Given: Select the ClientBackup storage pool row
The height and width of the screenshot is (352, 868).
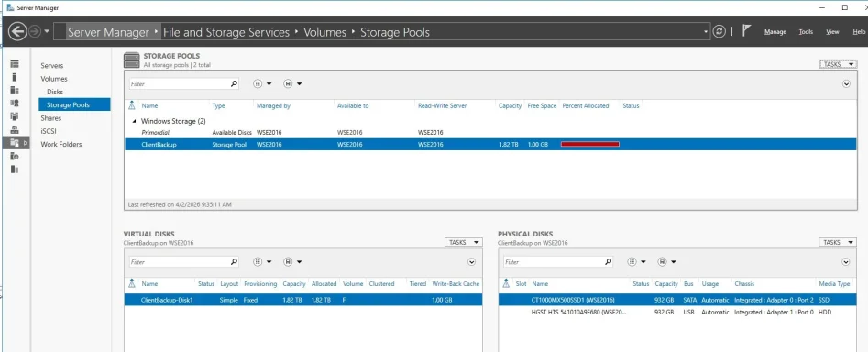Looking at the screenshot, I should click(x=490, y=144).
